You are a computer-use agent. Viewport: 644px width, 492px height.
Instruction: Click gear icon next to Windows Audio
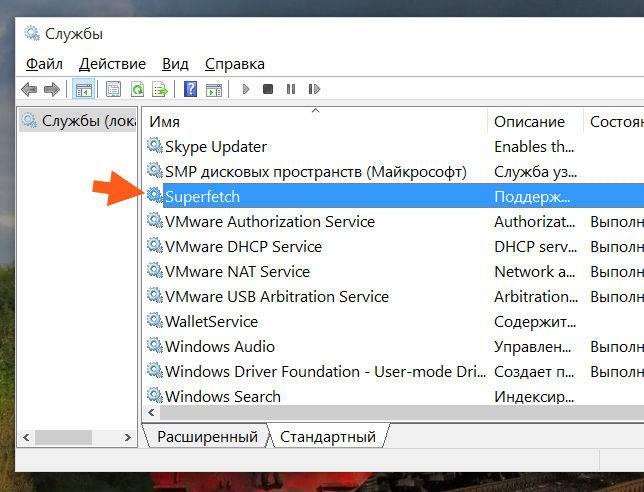[155, 345]
